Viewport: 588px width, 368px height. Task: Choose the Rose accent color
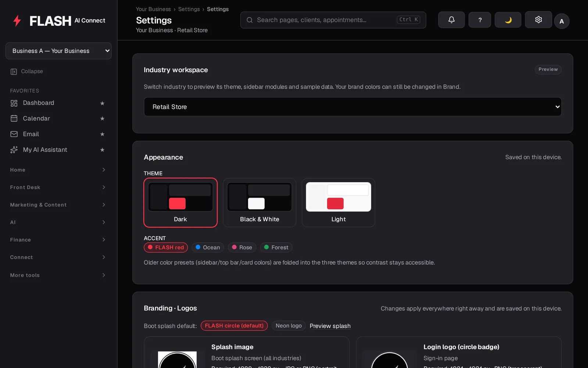[x=242, y=248]
